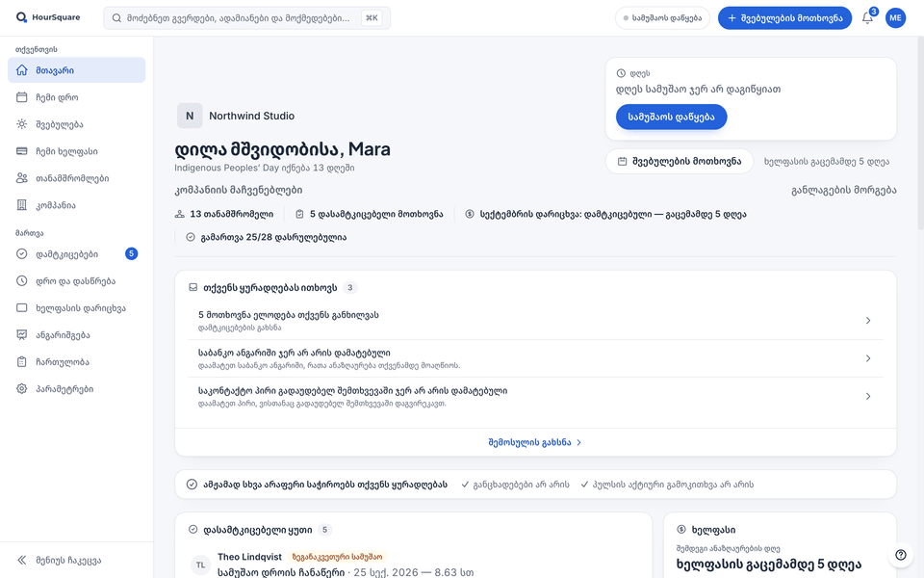This screenshot has width=924, height=578.
Task: Open ჩემი დრო in the sidebar
Action: pyautogui.click(x=77, y=97)
